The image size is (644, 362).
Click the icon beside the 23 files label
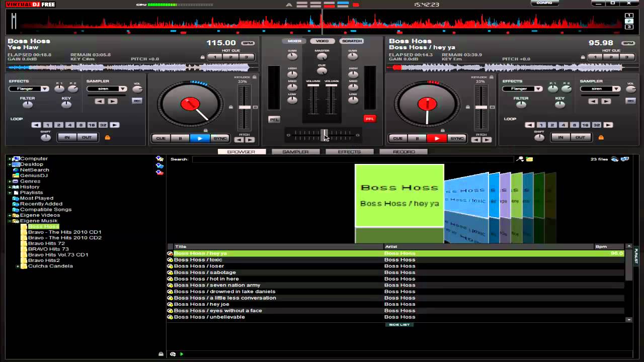tap(615, 159)
